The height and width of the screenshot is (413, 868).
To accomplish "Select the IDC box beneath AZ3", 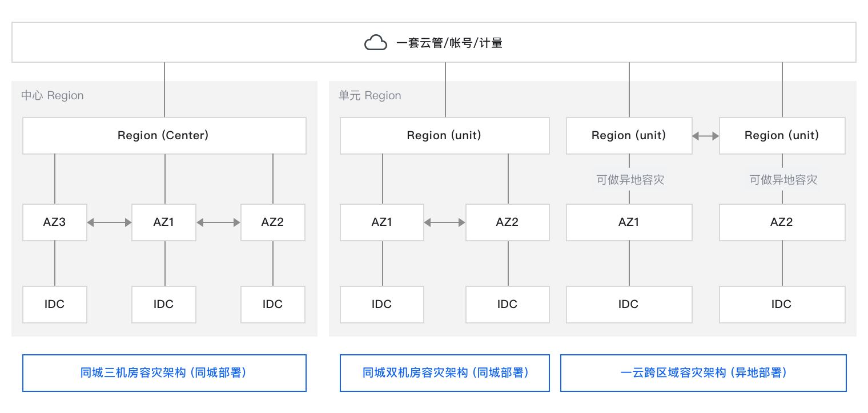I will 55,305.
